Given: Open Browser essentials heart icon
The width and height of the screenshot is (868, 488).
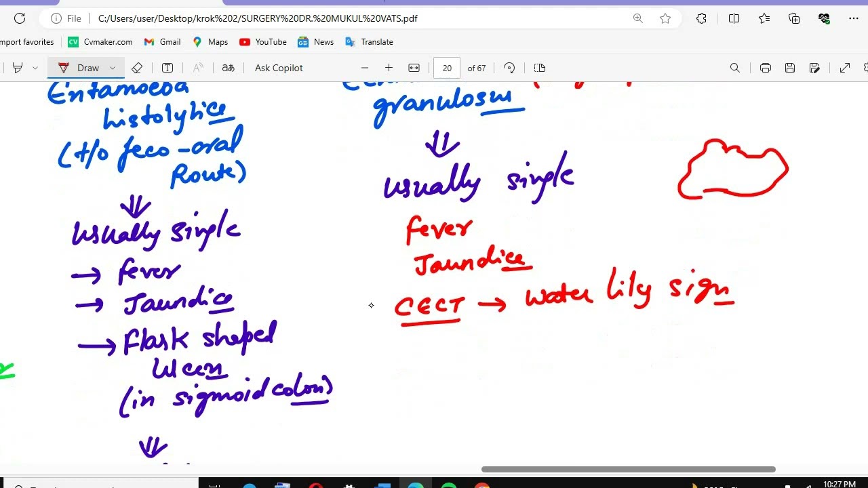Looking at the screenshot, I should [825, 18].
